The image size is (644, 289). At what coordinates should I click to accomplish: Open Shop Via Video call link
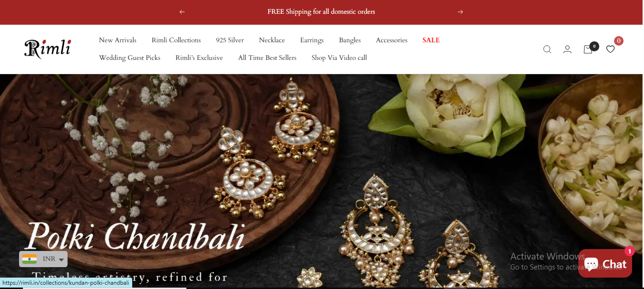[x=339, y=58]
